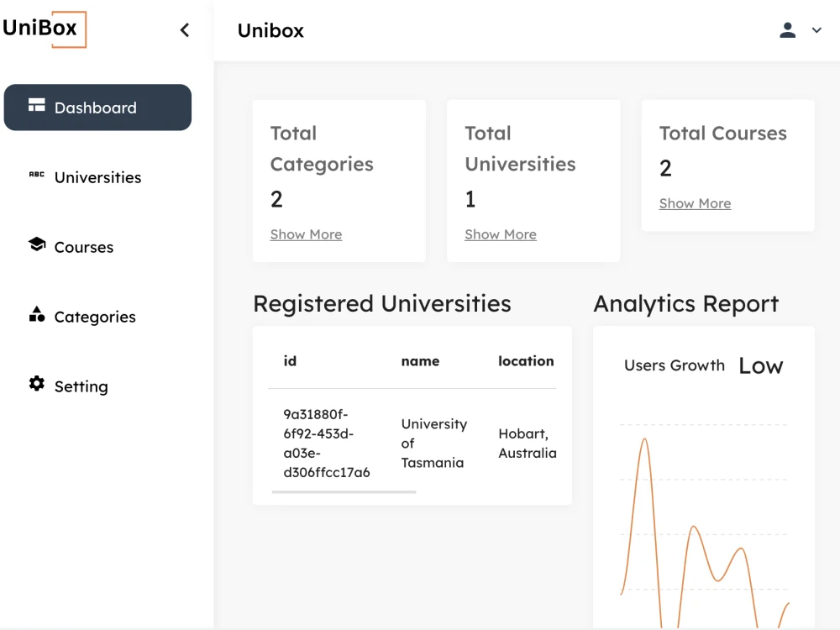Select the Courses graduation cap icon
This screenshot has width=840, height=630.
[x=35, y=246]
